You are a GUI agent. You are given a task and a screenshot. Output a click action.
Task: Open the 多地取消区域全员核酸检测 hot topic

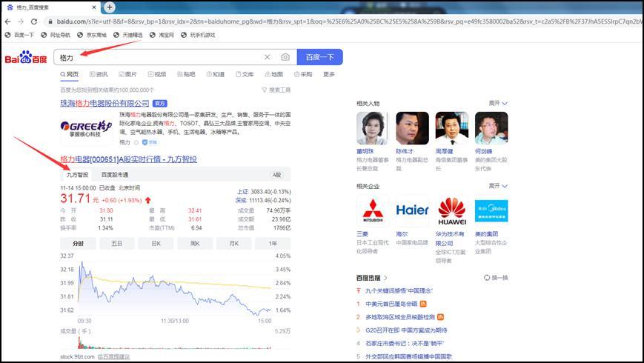(x=400, y=317)
